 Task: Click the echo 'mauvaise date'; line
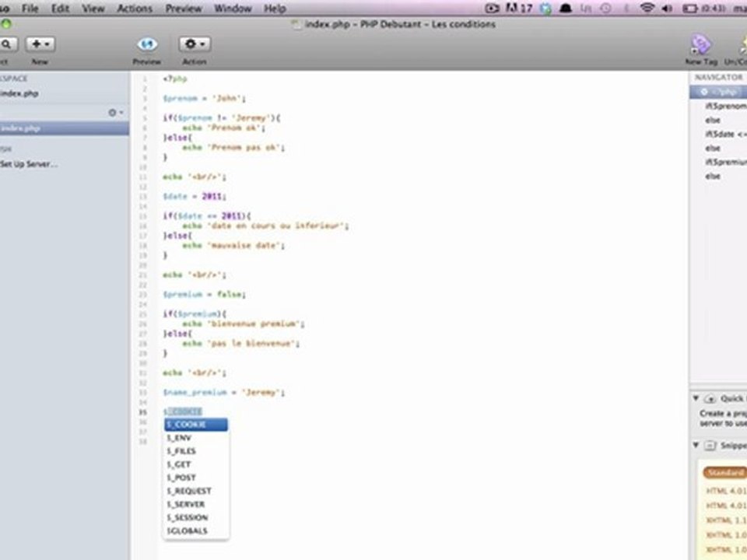click(x=233, y=246)
